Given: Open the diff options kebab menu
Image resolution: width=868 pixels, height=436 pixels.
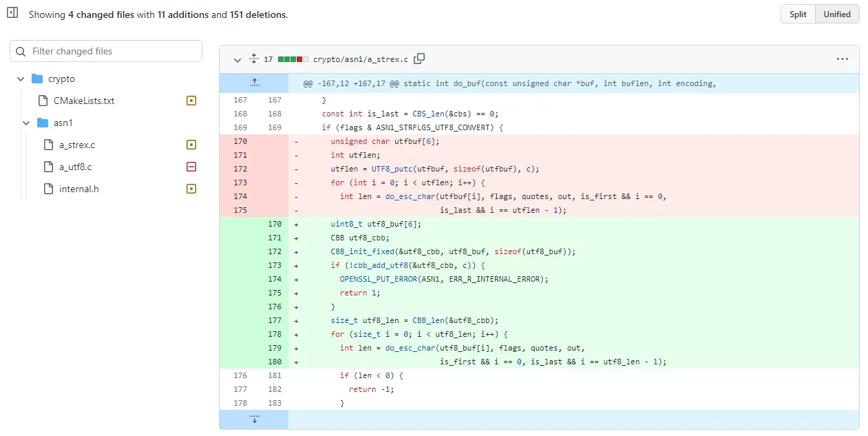Looking at the screenshot, I should pyautogui.click(x=843, y=59).
